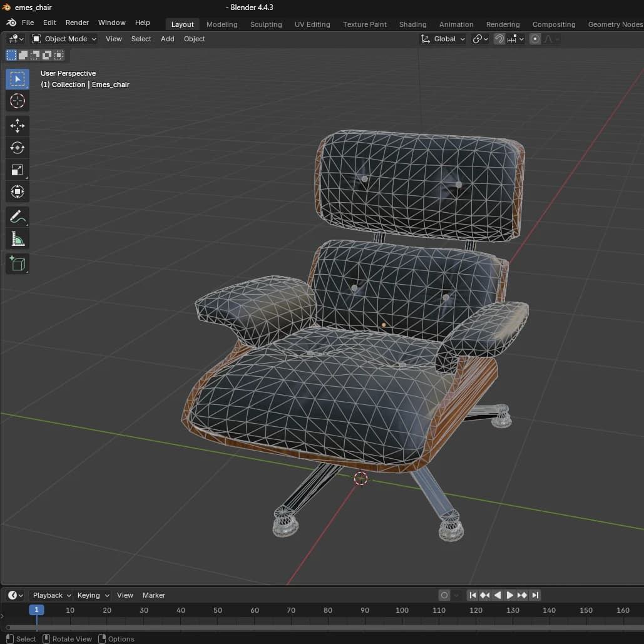Switch to the Modeling workspace tab
This screenshot has height=644, width=644.
[222, 24]
